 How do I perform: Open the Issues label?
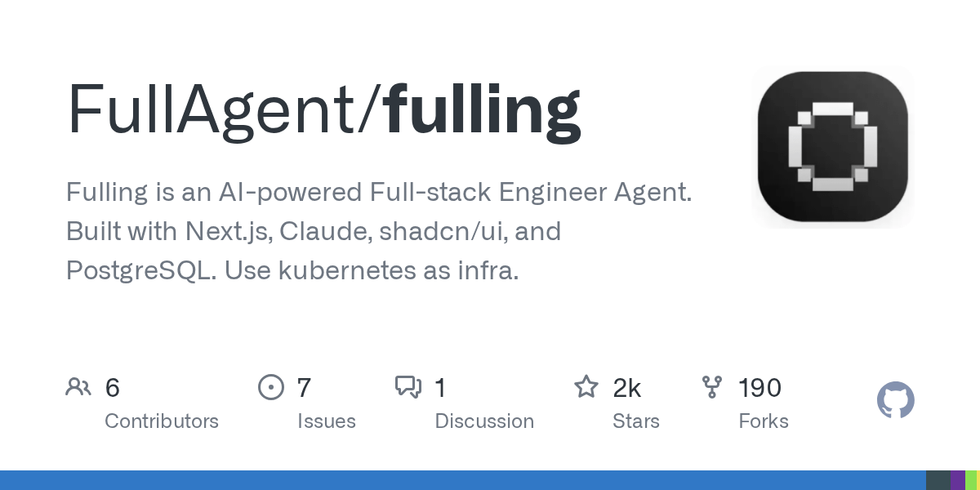tap(327, 421)
